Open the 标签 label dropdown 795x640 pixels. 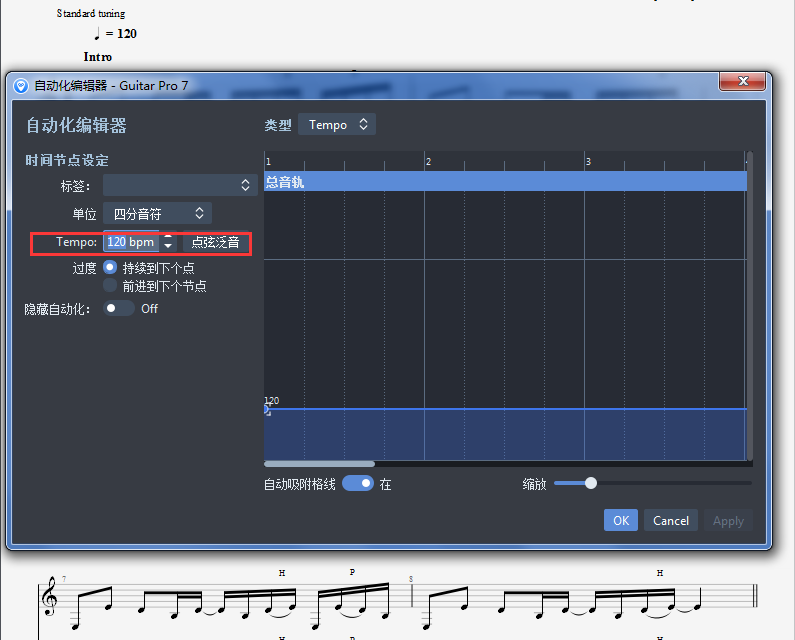pyautogui.click(x=180, y=185)
